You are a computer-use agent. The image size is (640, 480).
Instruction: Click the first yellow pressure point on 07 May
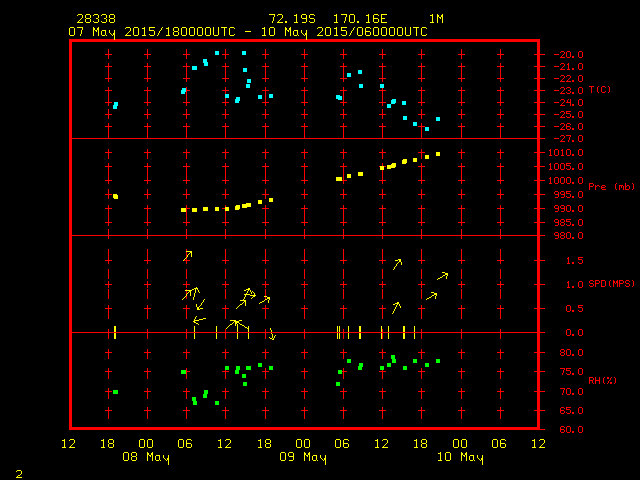point(116,196)
